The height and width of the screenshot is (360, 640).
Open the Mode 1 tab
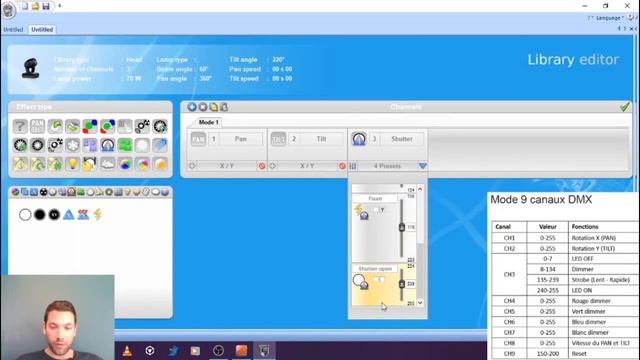[208, 122]
